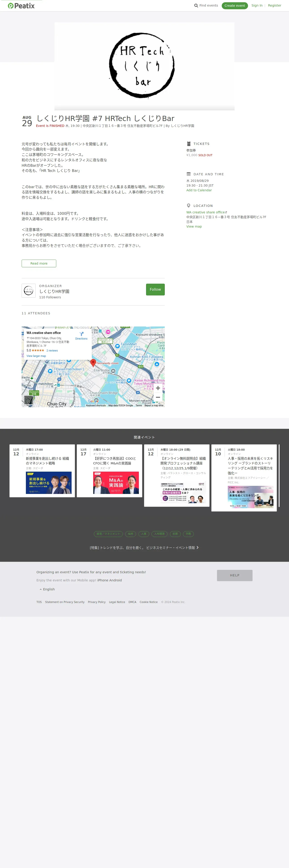The height and width of the screenshot is (868, 289).
Task: Click the 11 ATTENDEES heading
Action: coord(36,313)
